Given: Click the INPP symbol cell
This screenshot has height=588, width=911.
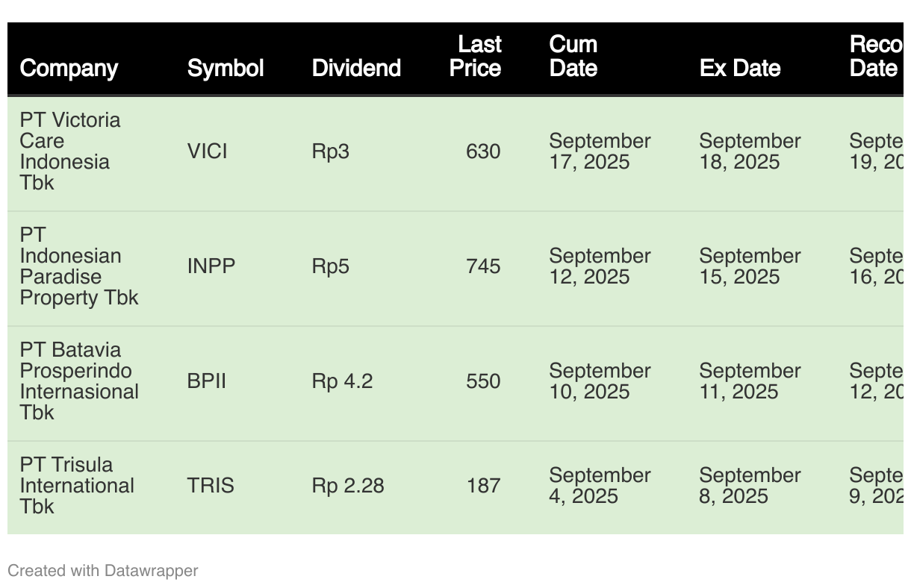Looking at the screenshot, I should (211, 266).
